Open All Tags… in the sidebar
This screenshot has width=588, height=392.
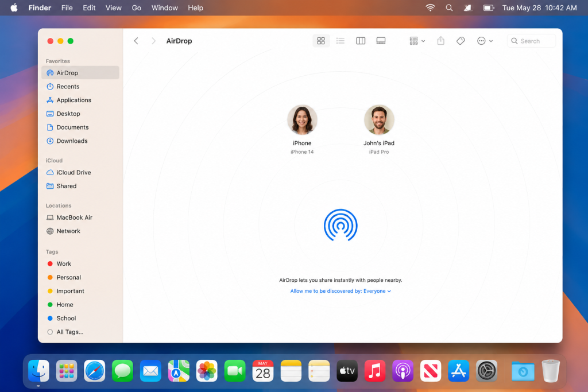tap(80, 332)
